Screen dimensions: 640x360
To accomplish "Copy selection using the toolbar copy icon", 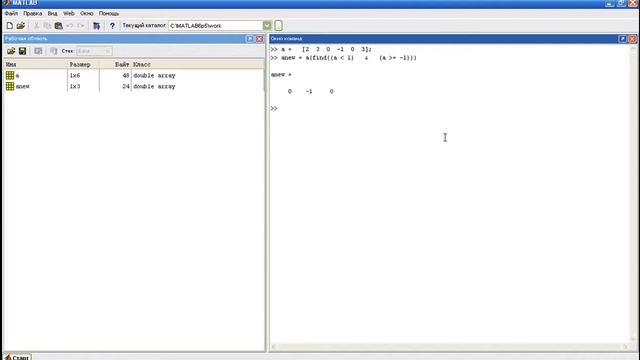I will click(47, 26).
